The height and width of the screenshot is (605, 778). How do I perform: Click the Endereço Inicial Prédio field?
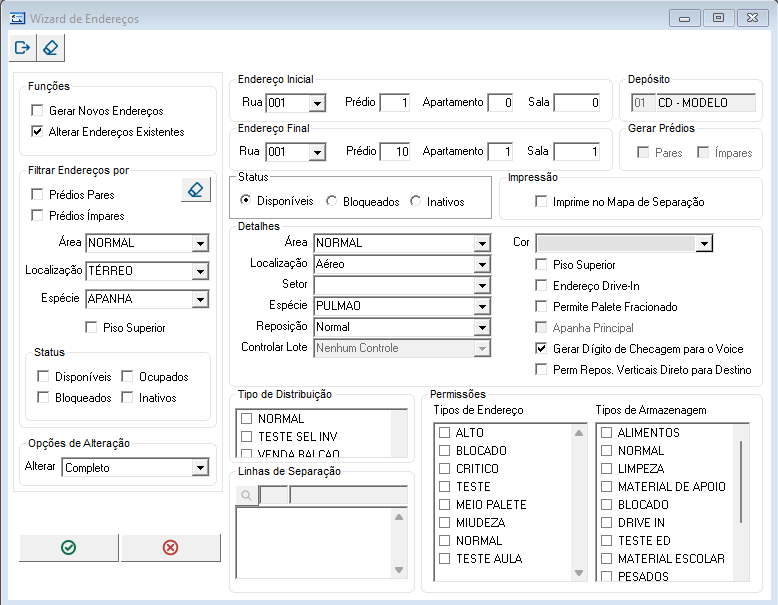[395, 103]
